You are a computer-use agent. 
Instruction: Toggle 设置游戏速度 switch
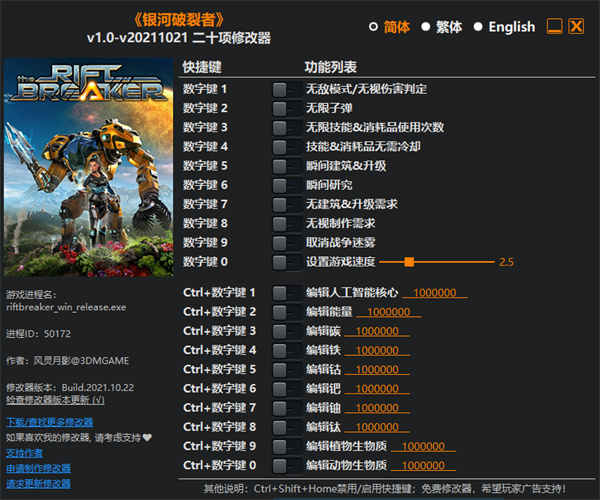(286, 262)
